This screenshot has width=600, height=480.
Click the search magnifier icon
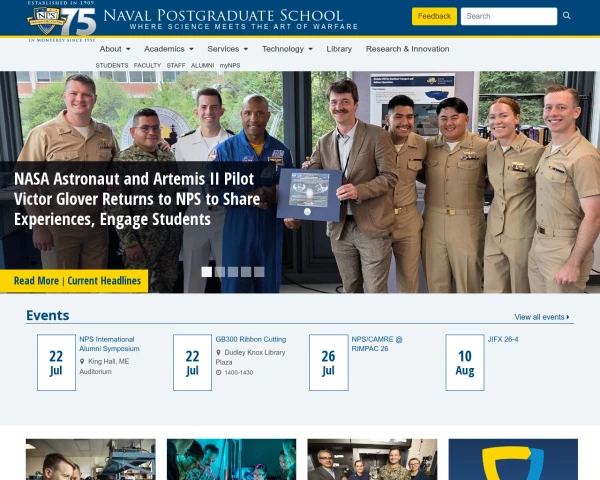point(566,16)
